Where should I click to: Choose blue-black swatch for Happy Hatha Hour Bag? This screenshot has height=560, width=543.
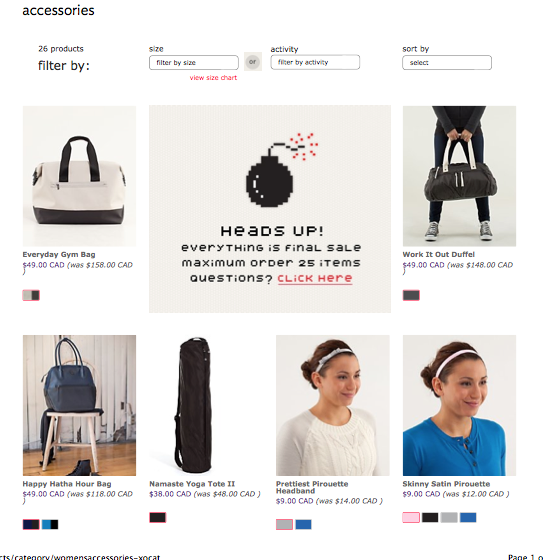tap(50, 524)
